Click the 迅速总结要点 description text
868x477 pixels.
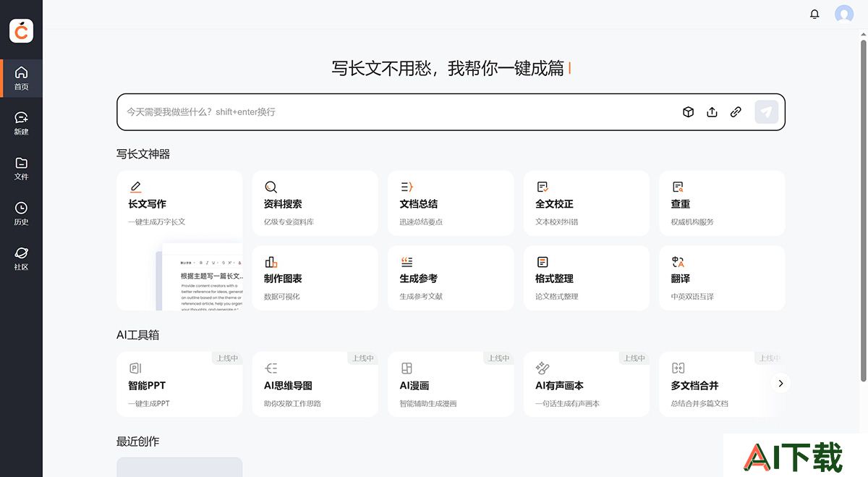(x=421, y=221)
